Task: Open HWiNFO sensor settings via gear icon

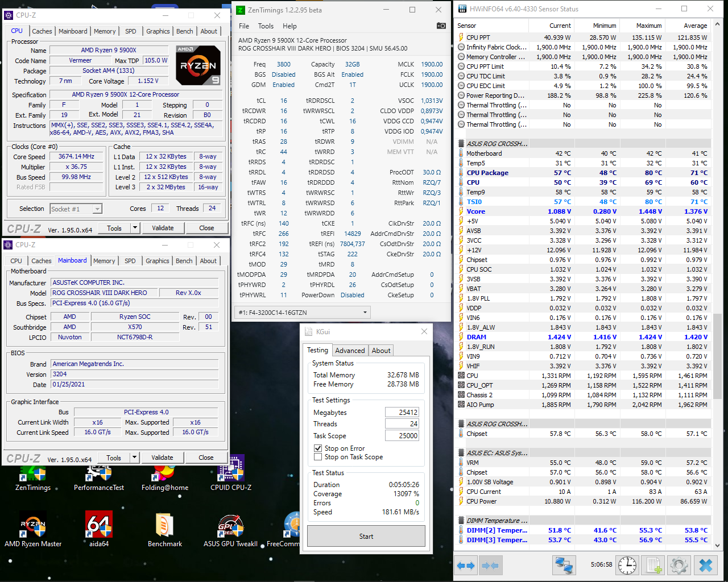Action: click(x=679, y=565)
